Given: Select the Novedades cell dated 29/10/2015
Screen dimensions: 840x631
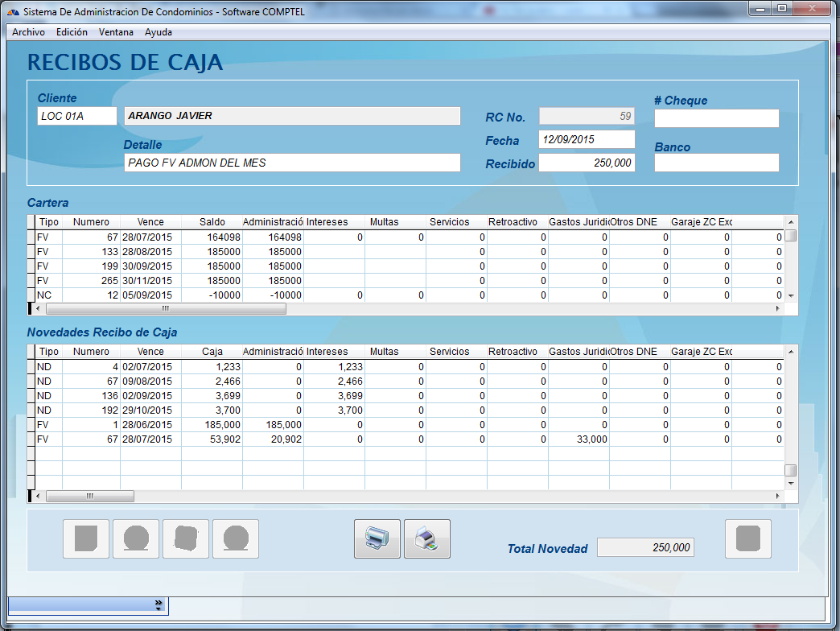Looking at the screenshot, I should click(x=151, y=410).
